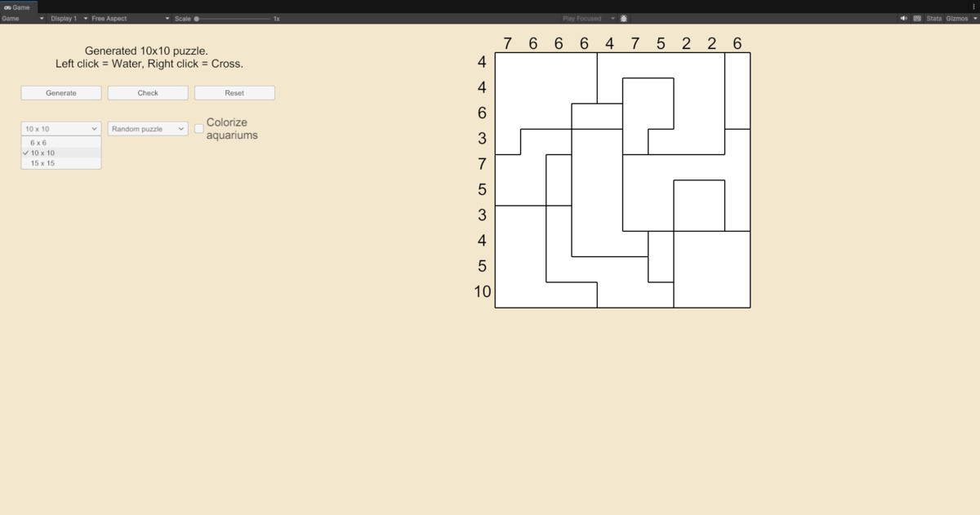Viewport: 980px width, 515px height.
Task: Open the Play Focused dropdown
Action: point(588,18)
